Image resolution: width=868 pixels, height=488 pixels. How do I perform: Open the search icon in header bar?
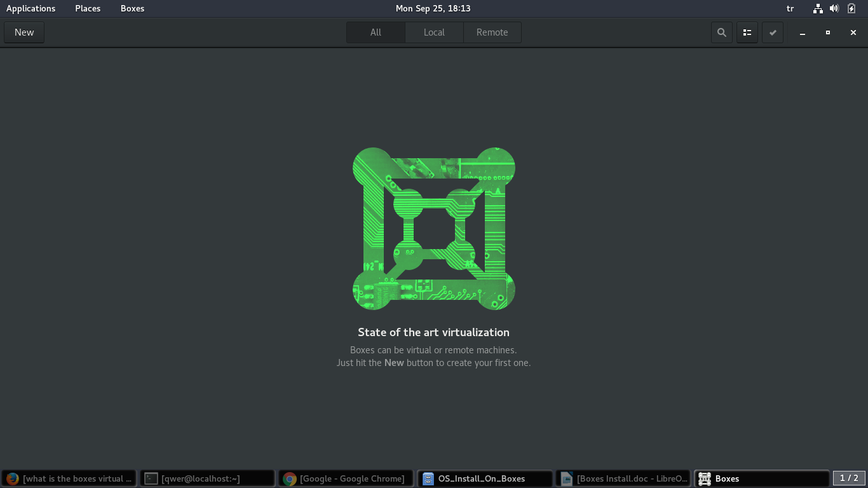pos(721,32)
